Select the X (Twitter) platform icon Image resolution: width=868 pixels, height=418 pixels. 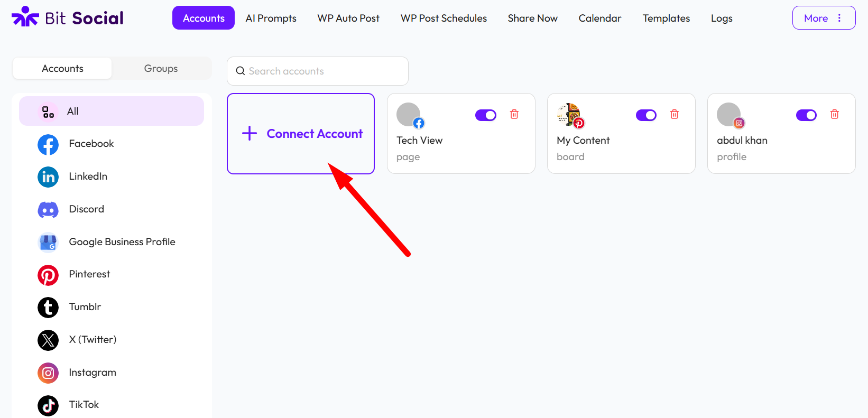pyautogui.click(x=48, y=340)
